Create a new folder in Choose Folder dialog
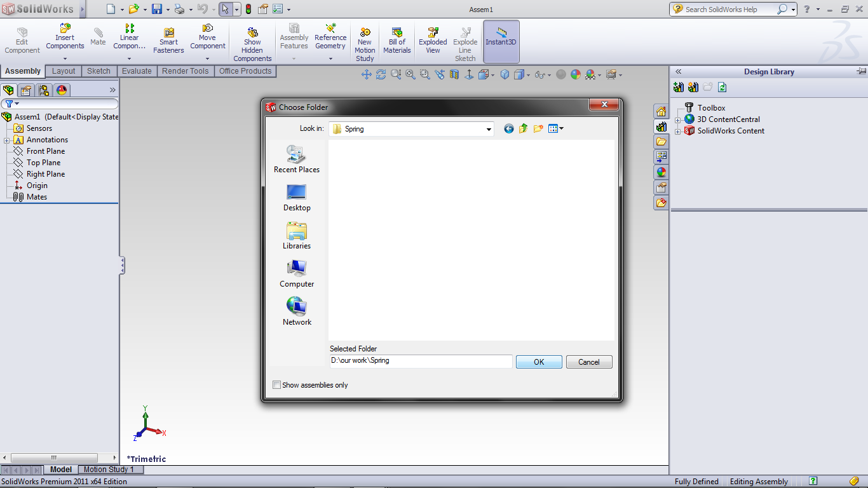868x488 pixels. 538,128
